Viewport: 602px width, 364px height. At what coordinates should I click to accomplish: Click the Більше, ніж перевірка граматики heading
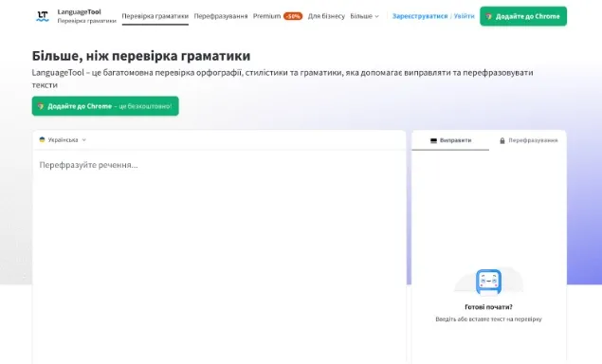click(141, 56)
